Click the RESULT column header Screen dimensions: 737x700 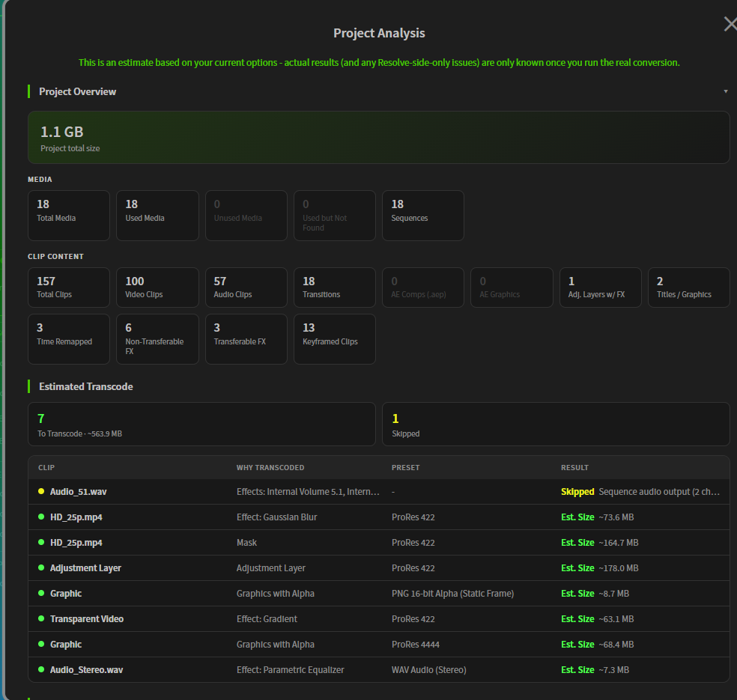coord(574,467)
